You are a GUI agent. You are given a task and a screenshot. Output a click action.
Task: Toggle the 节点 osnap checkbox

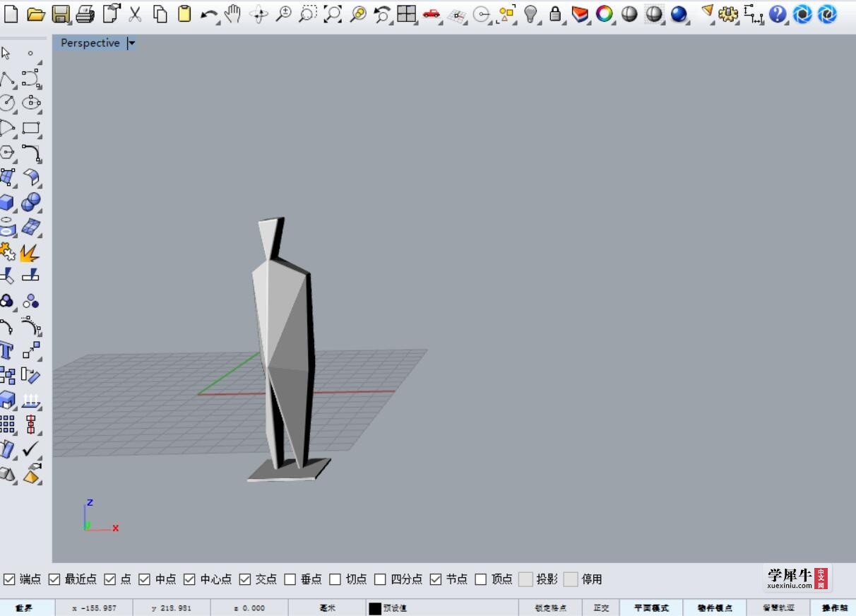coord(436,579)
